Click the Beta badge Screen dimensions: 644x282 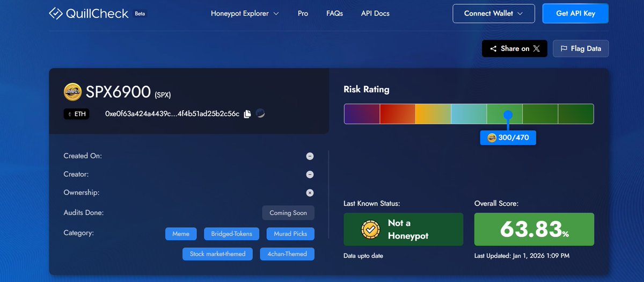[140, 13]
